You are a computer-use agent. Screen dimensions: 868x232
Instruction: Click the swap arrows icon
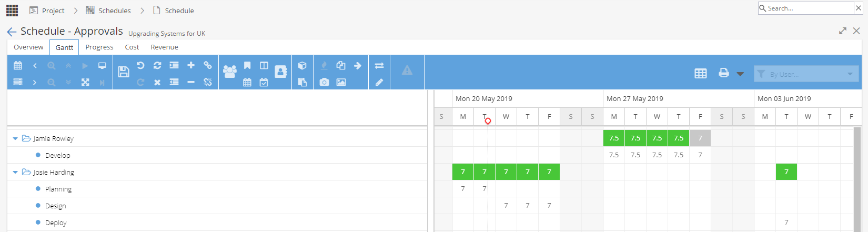(x=379, y=65)
